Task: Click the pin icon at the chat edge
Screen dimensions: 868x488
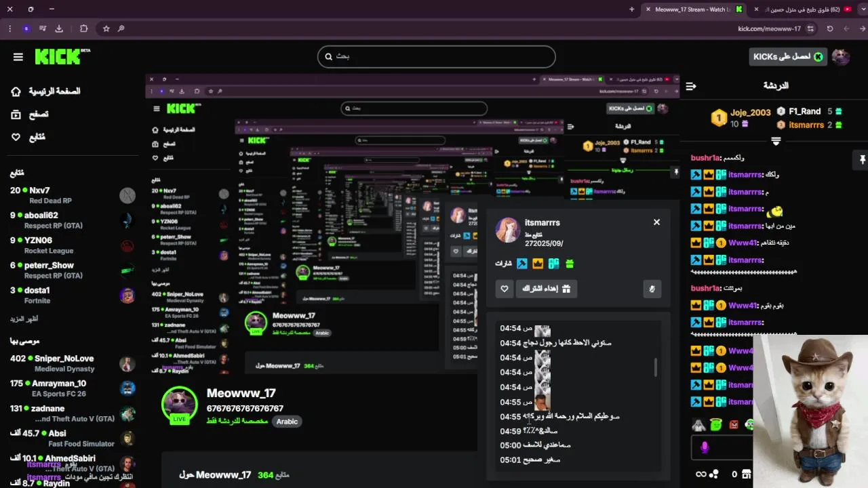Action: pyautogui.click(x=862, y=160)
